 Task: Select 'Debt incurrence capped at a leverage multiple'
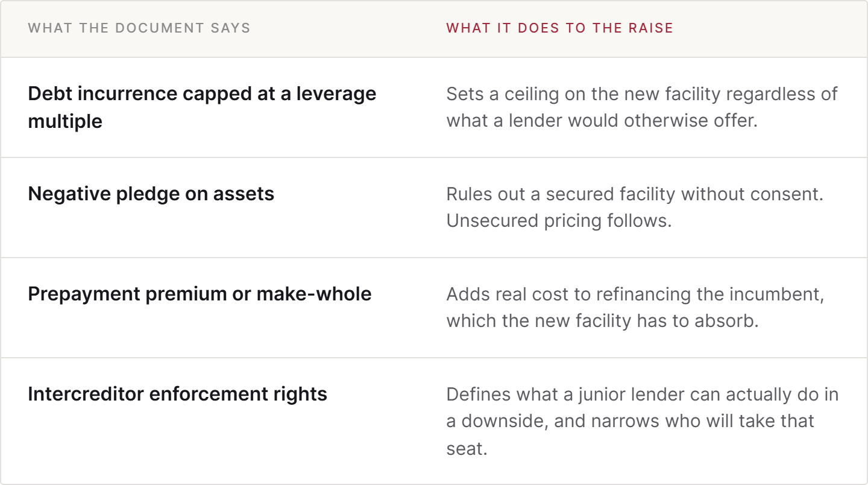tap(202, 107)
